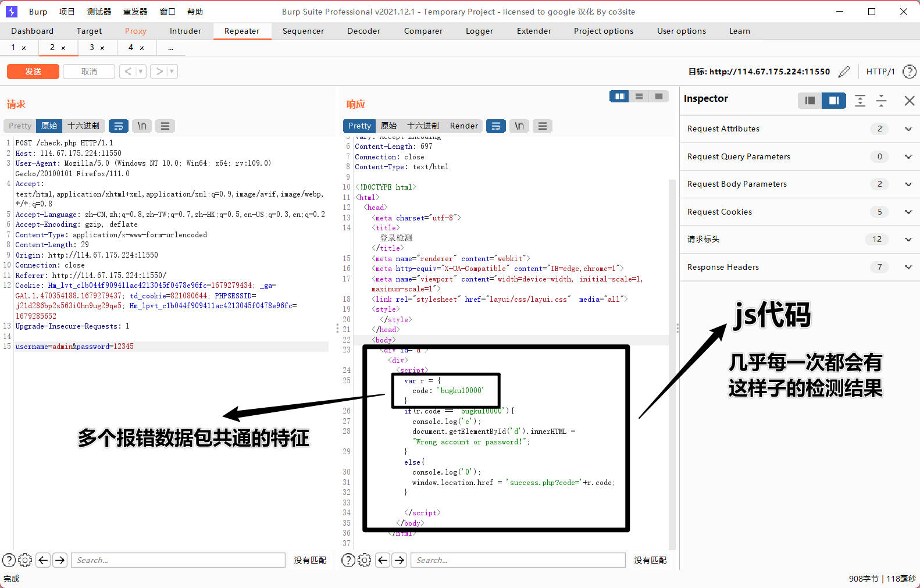The height and width of the screenshot is (588, 920).
Task: Open the Burp menu
Action: tap(38, 12)
